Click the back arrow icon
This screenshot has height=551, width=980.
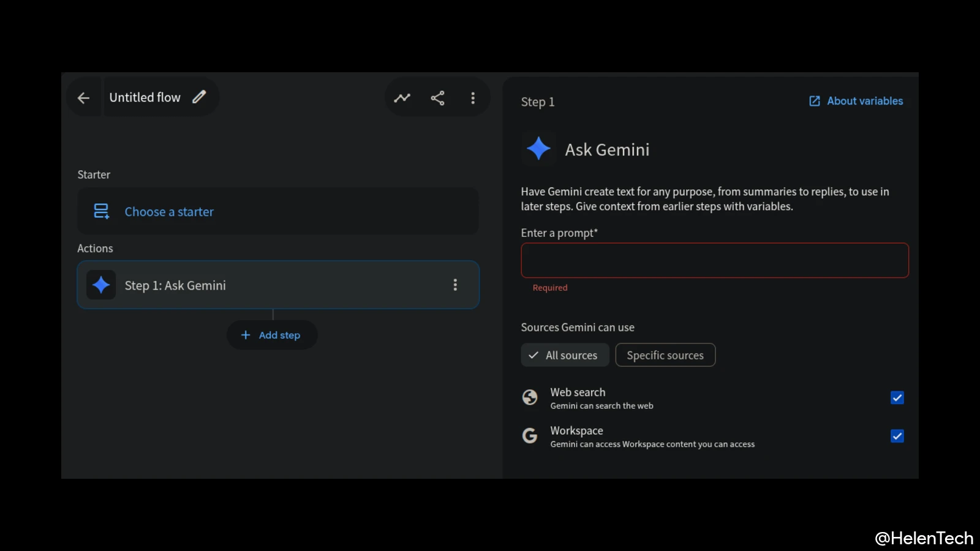84,98
